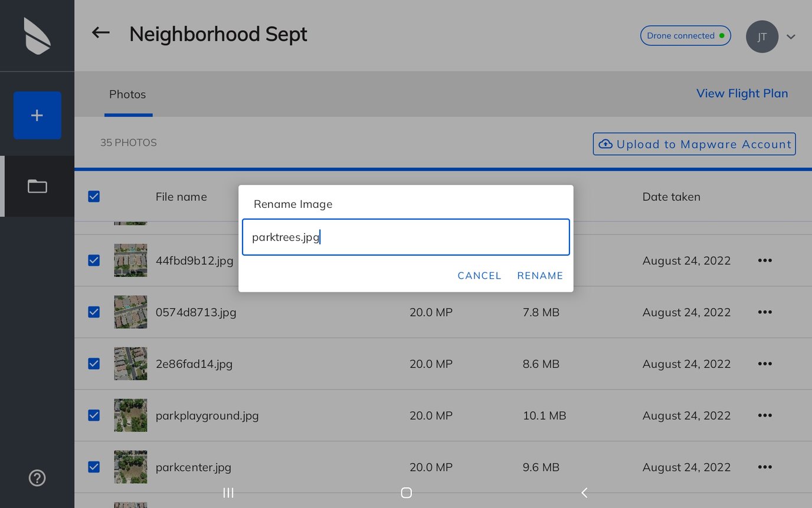Tap the Android recent apps button
This screenshot has height=508, width=812.
point(228,493)
